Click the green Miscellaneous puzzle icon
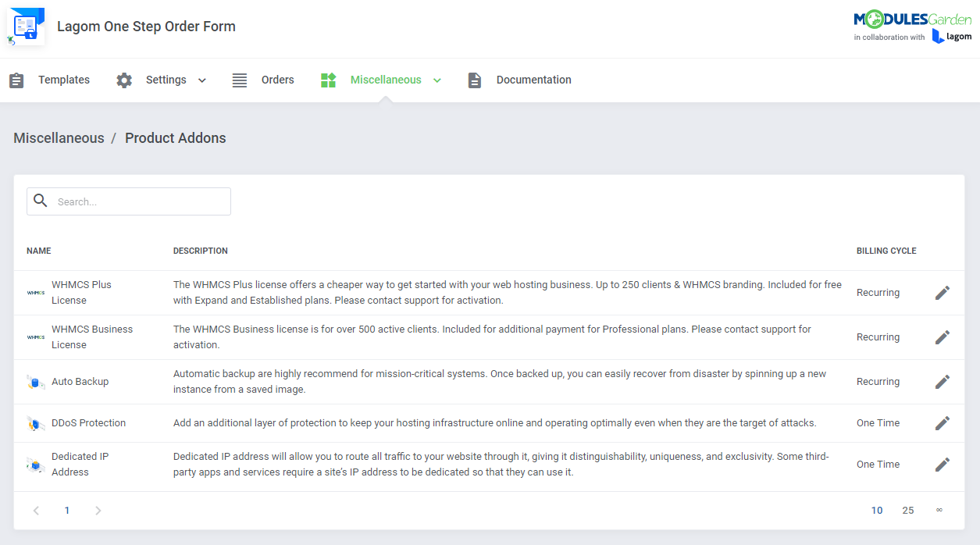This screenshot has height=545, width=980. tap(327, 79)
